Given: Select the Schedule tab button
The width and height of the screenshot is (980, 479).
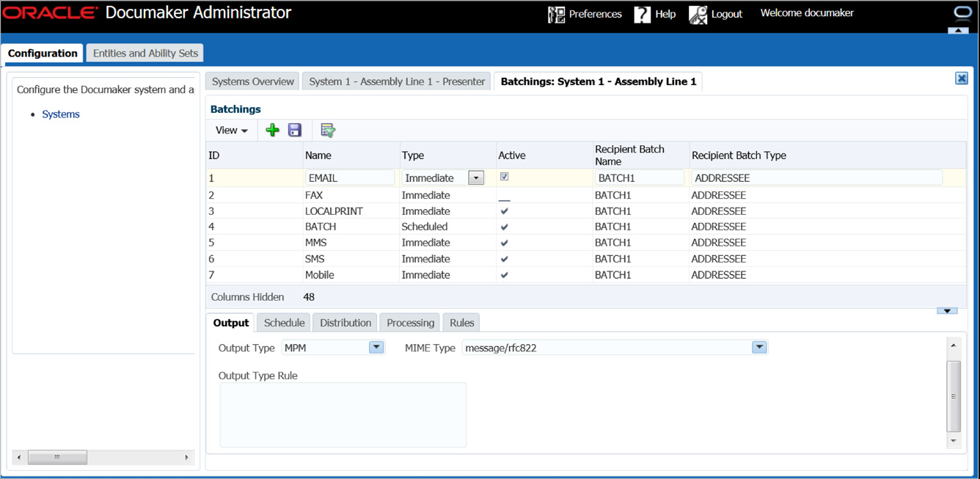Looking at the screenshot, I should (284, 322).
